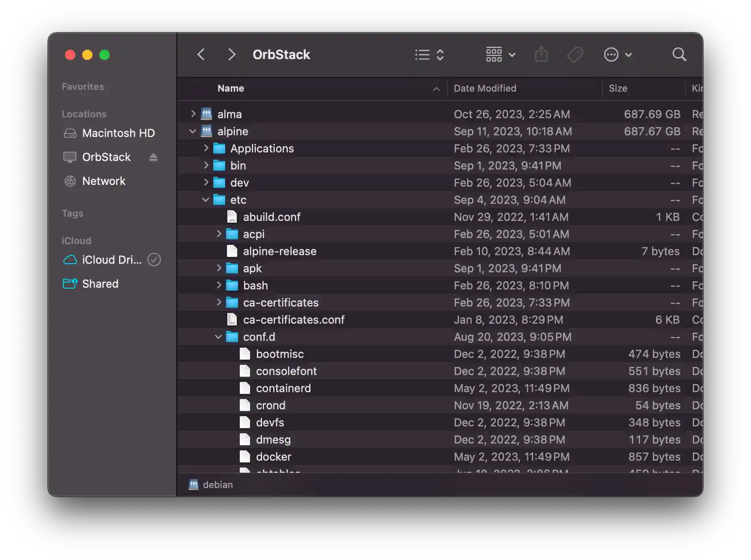Collapse the conf.d folder
The image size is (751, 560).
(218, 337)
